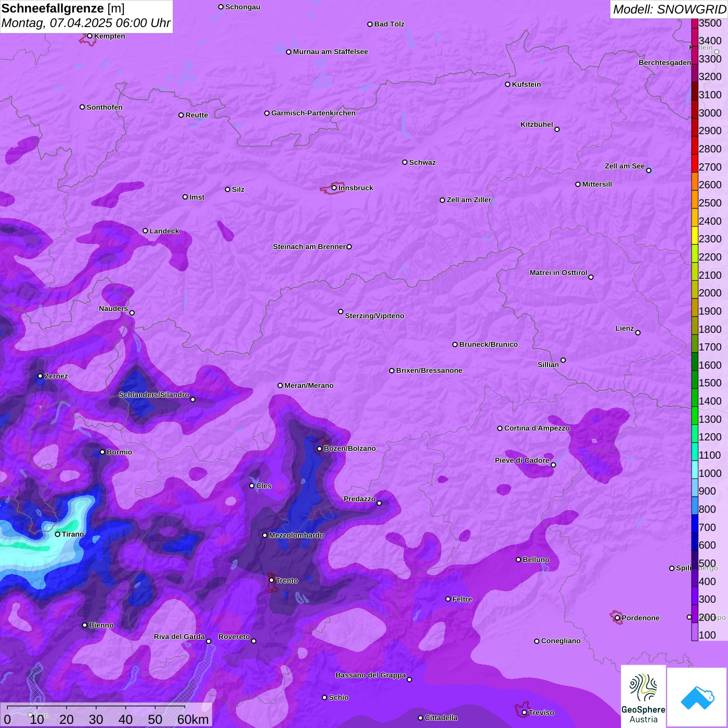The width and height of the screenshot is (728, 728).
Task: Select the Kufstein marker dot
Action: 508,84
